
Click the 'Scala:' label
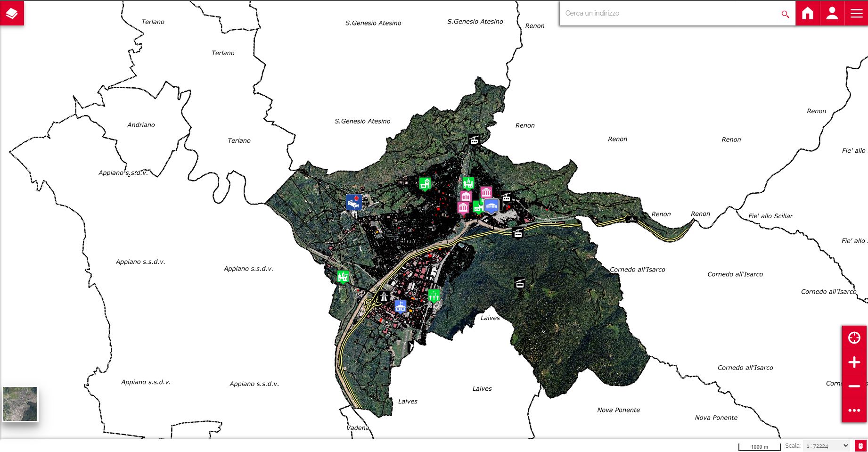pos(793,445)
